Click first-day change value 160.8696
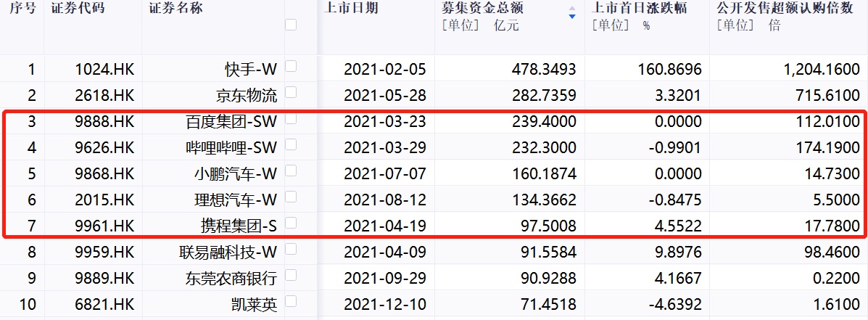Screen dimensions: 868x320 (670, 70)
